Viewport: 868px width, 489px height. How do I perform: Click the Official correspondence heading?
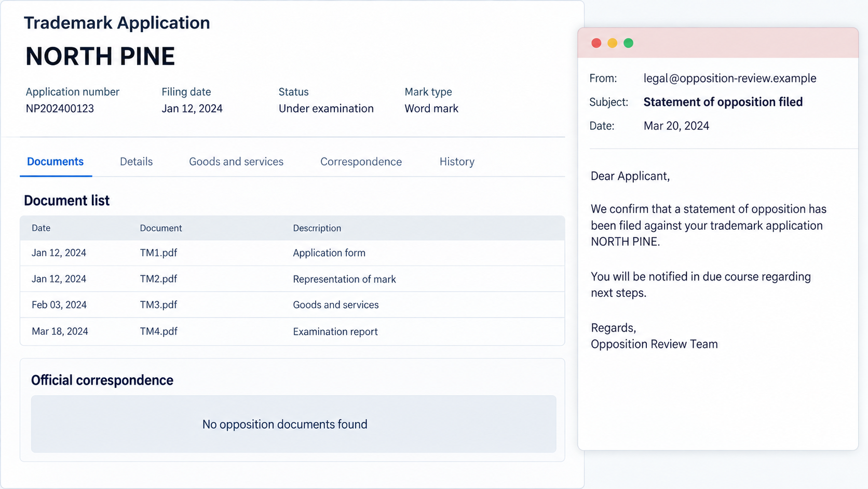(102, 380)
